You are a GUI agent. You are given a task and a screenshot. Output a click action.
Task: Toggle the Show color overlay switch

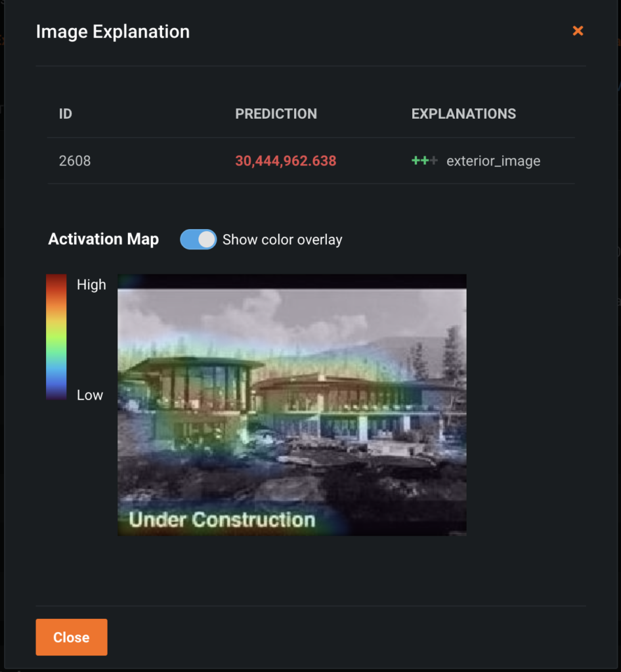click(x=198, y=240)
